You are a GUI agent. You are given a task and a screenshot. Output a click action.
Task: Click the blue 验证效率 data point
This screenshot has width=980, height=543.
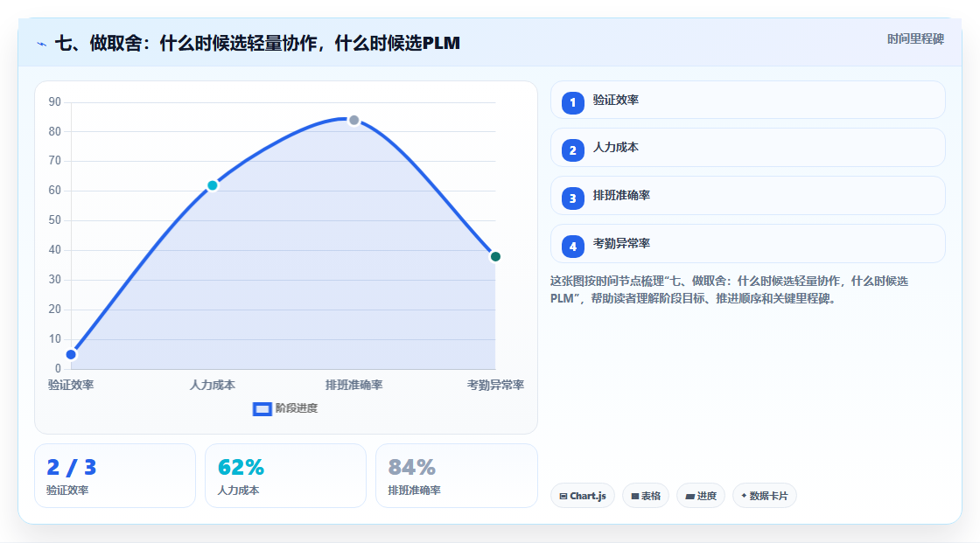click(71, 355)
